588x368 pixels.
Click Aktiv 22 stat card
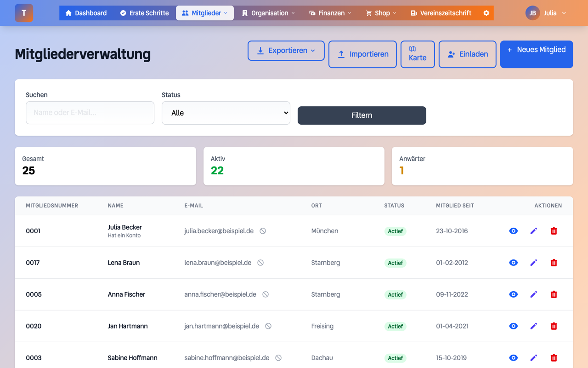click(294, 166)
